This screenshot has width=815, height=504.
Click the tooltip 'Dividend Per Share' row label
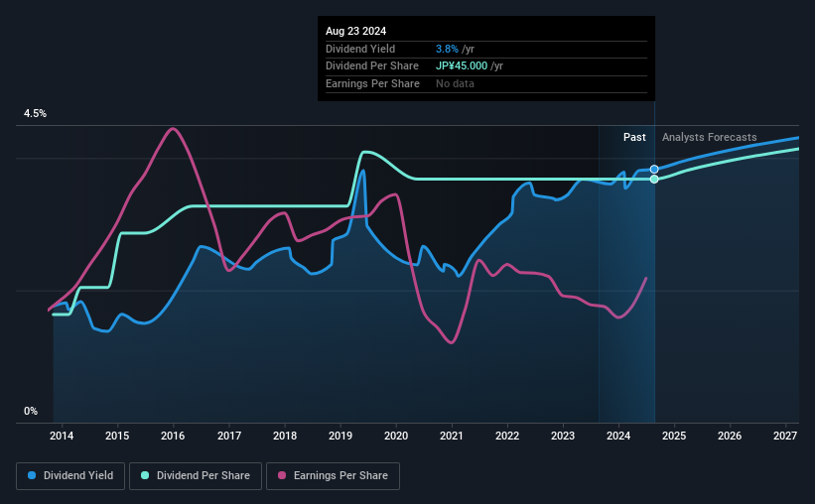point(372,66)
